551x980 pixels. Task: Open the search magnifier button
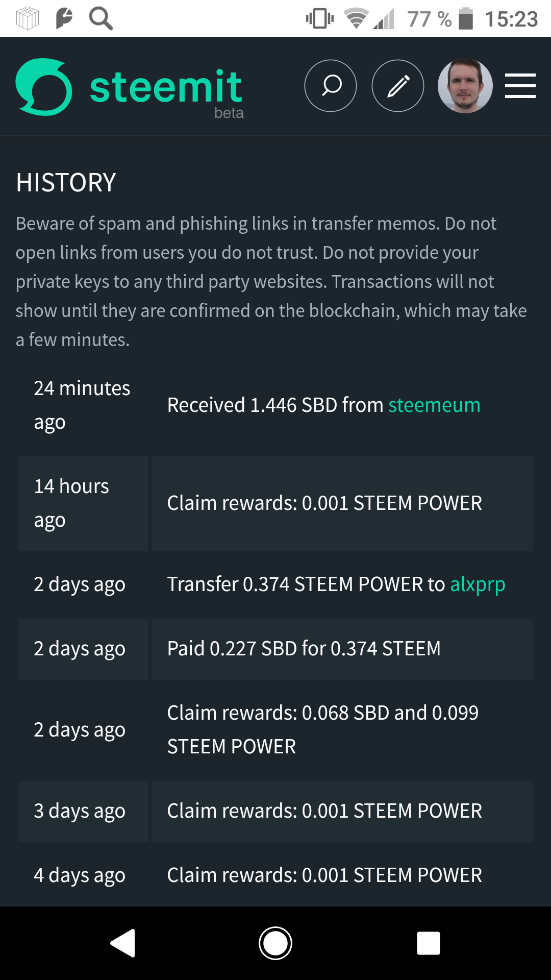(331, 86)
